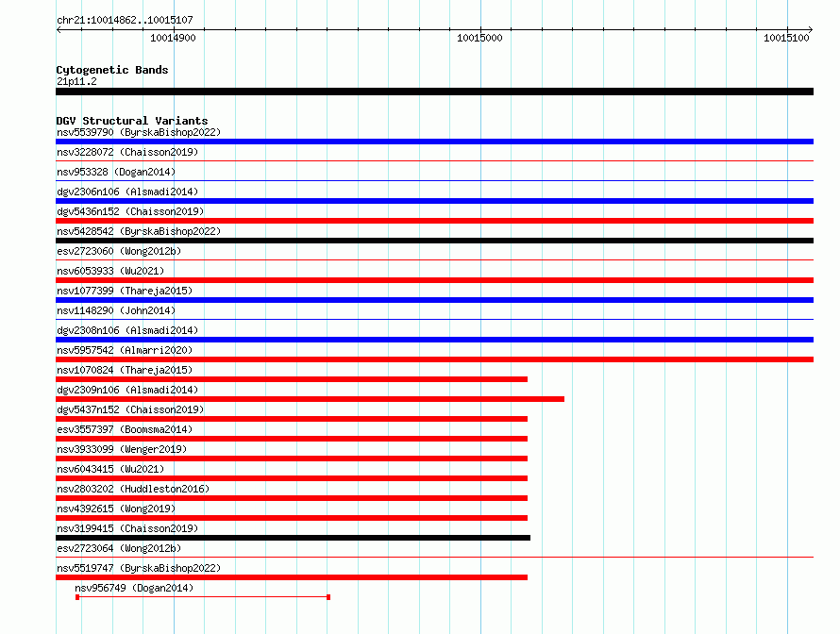The width and height of the screenshot is (840, 634).
Task: Click the dgv5437n152 (Chaisson2019) label
Action: pos(130,409)
